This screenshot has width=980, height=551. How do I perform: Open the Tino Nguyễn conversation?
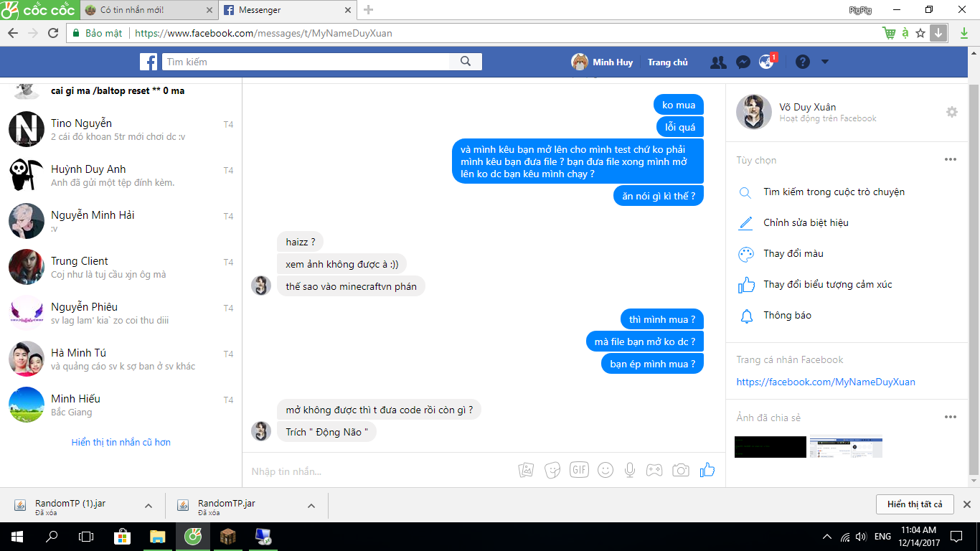121,129
